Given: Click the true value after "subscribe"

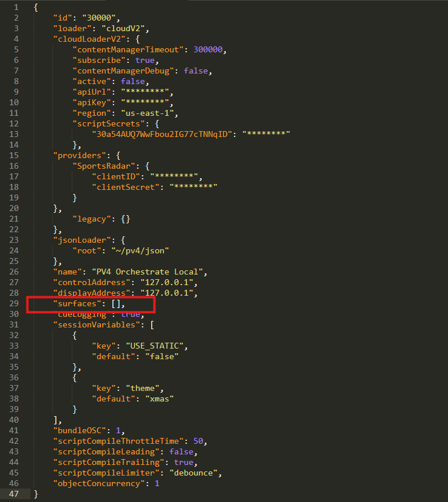Looking at the screenshot, I should (145, 60).
